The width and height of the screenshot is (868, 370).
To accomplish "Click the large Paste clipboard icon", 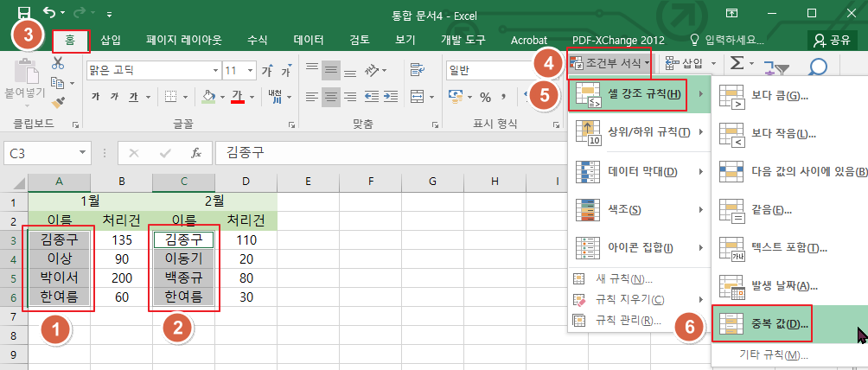I will (25, 72).
